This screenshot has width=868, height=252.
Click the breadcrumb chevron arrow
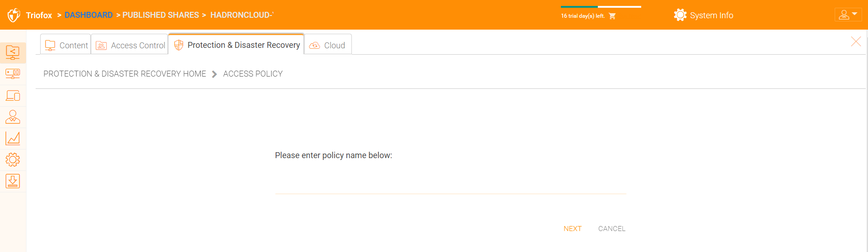[214, 74]
